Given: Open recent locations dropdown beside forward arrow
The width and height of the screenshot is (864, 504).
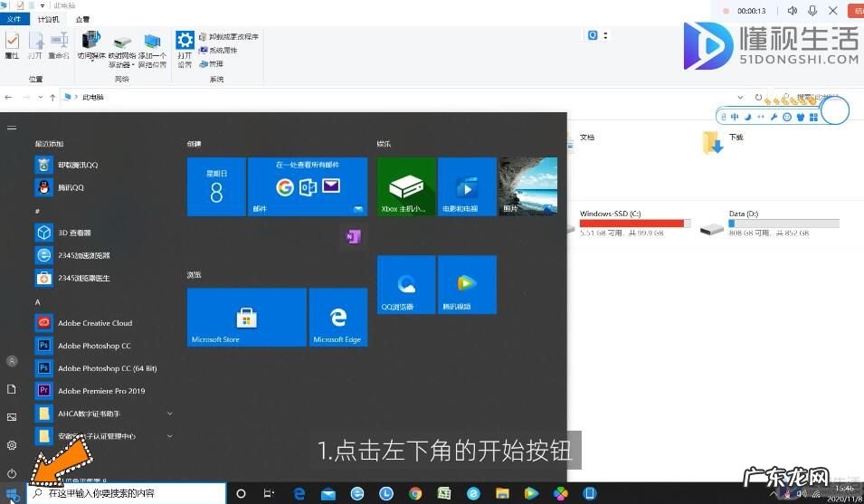Looking at the screenshot, I should (x=40, y=97).
